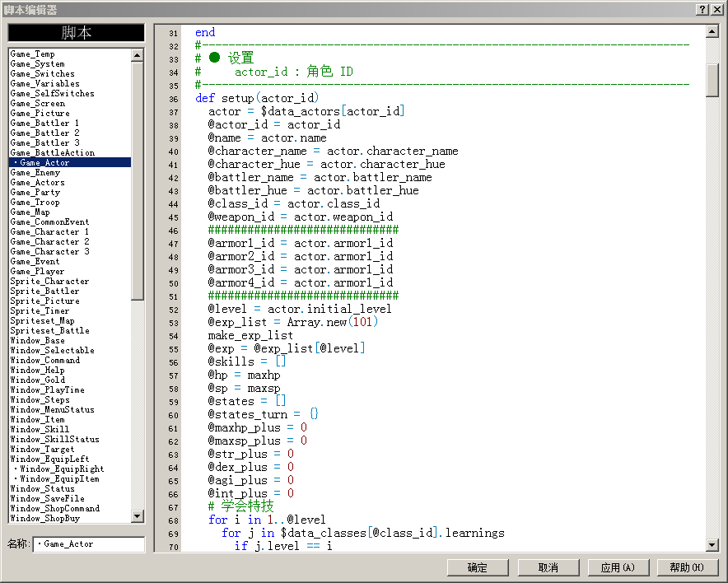This screenshot has width=728, height=583.
Task: Click the script list scroll up arrow
Action: click(x=137, y=55)
